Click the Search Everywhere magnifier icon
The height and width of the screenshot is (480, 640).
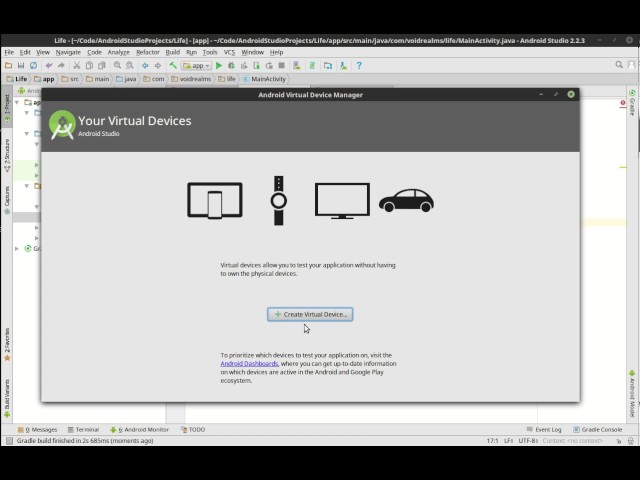pos(619,65)
